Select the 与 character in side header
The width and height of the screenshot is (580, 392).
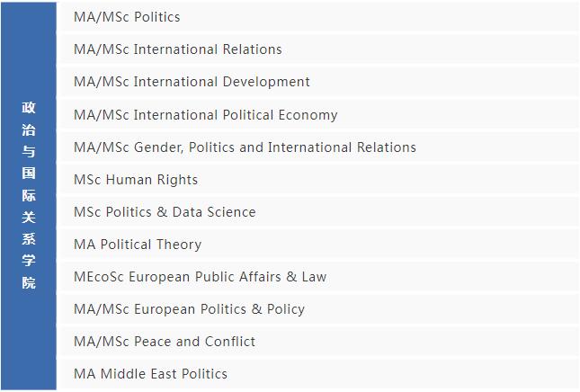pos(29,151)
